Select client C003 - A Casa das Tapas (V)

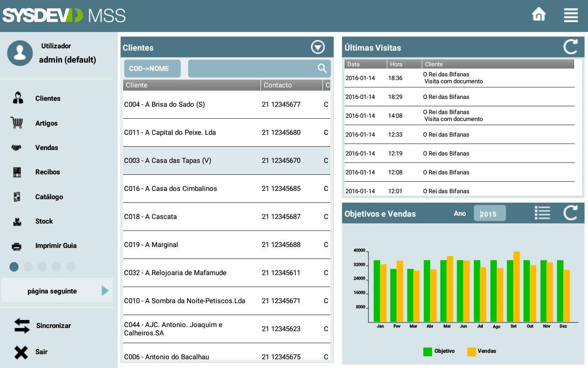coord(226,161)
